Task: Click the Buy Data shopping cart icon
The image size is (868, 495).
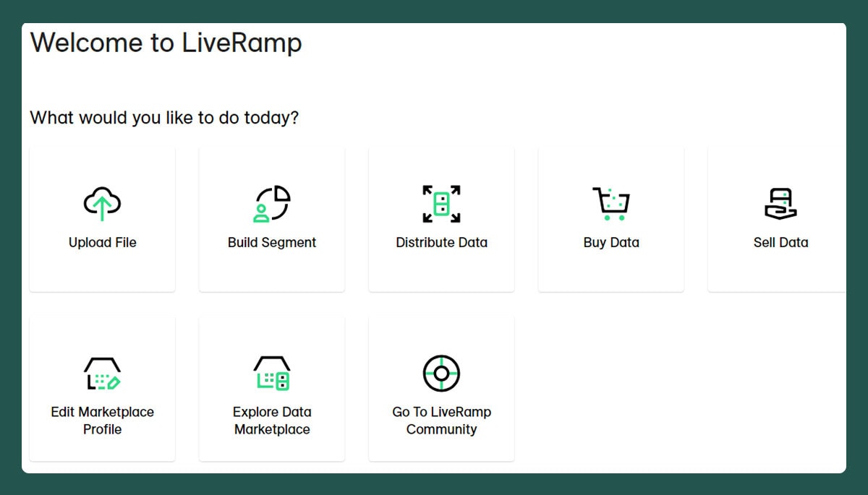Action: pos(611,204)
